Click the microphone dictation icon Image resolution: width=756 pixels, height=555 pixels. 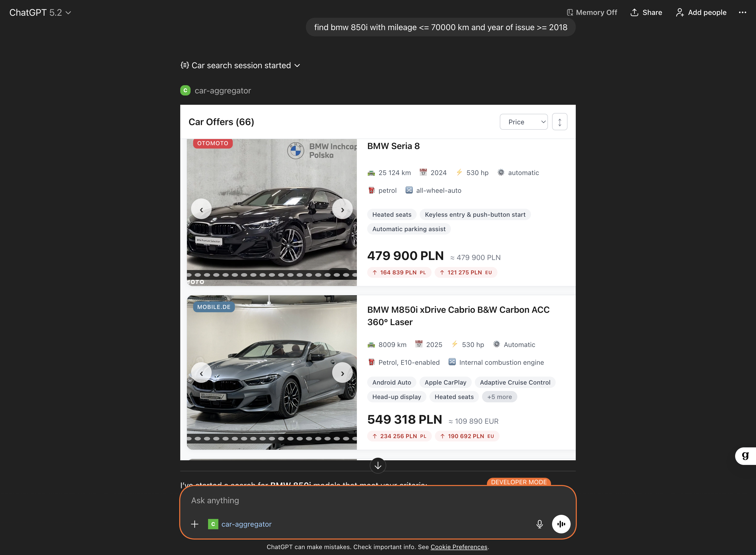[x=539, y=524]
